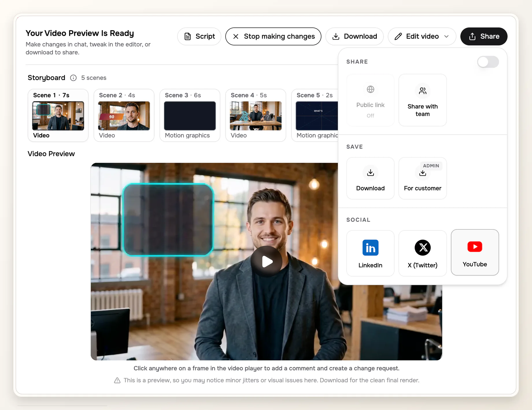Image resolution: width=532 pixels, height=410 pixels.
Task: Click the Share with team icon
Action: (x=422, y=91)
